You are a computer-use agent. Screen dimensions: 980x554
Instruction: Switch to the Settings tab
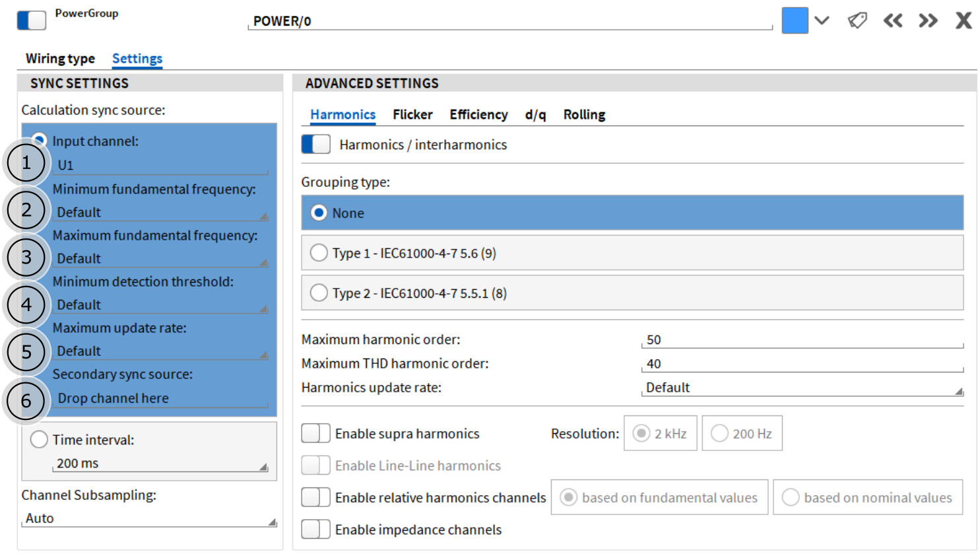(137, 58)
